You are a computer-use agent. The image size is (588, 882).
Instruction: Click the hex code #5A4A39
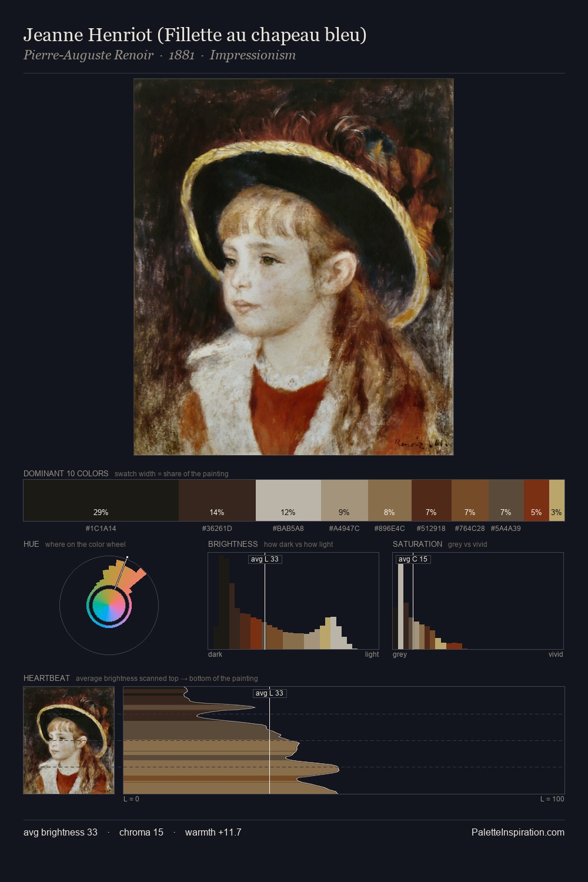point(506,529)
